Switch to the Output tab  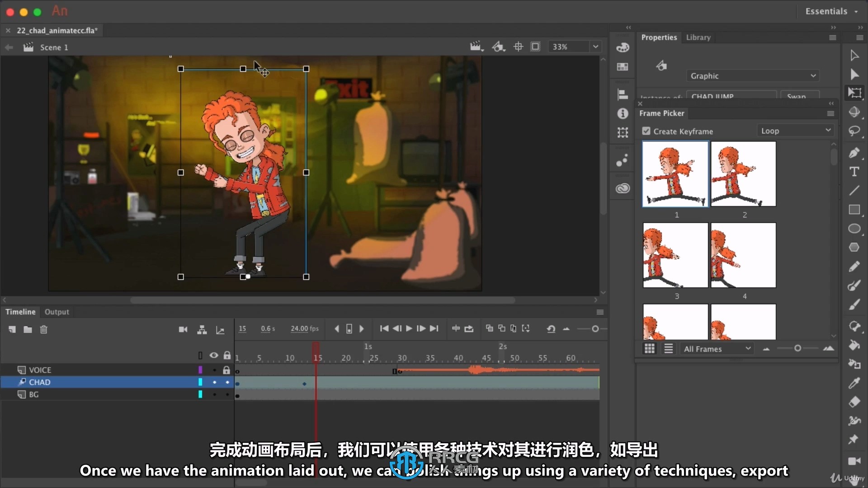coord(57,312)
